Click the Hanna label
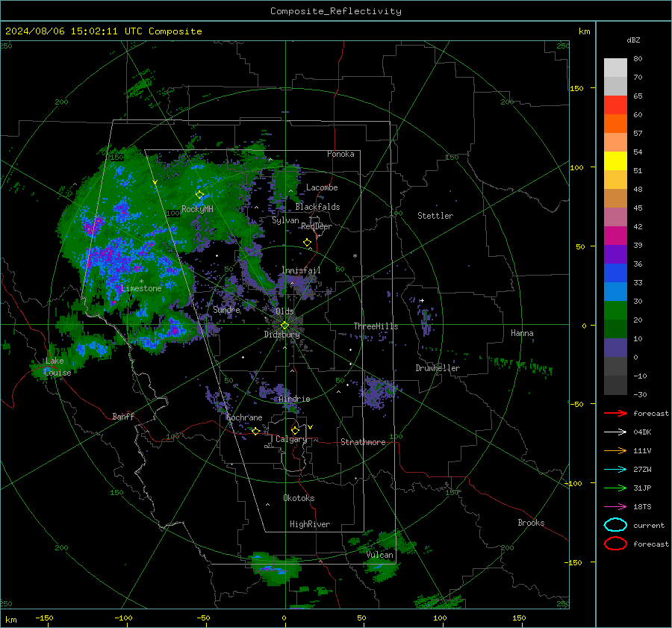The height and width of the screenshot is (628, 672). pyautogui.click(x=522, y=333)
